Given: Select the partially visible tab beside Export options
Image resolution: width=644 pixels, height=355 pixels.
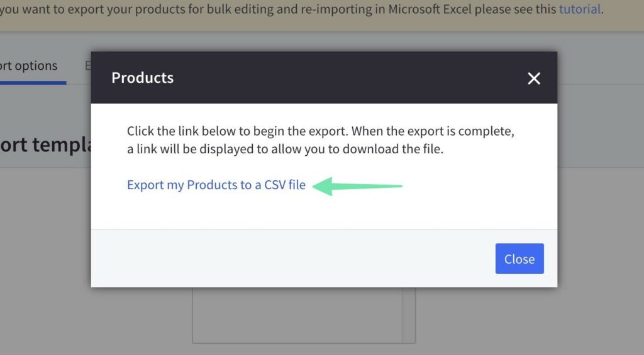Looking at the screenshot, I should (87, 66).
